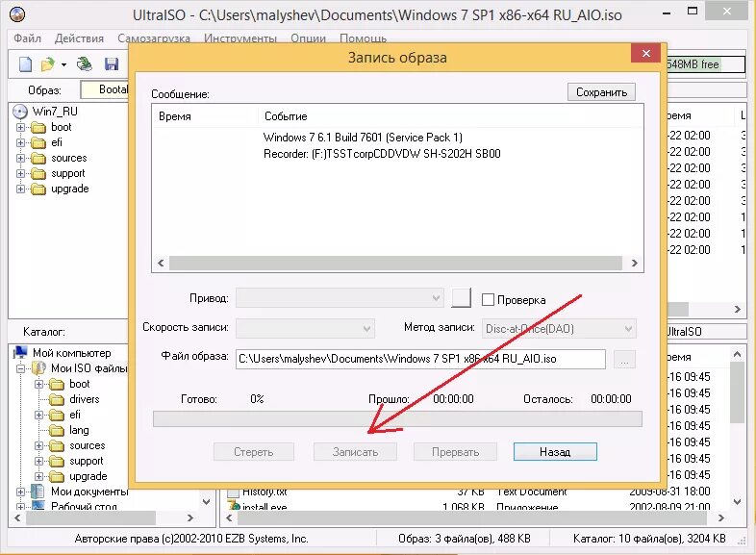Select efi folder icon under Мои ISO файлы
Image resolution: width=756 pixels, height=555 pixels.
57,416
